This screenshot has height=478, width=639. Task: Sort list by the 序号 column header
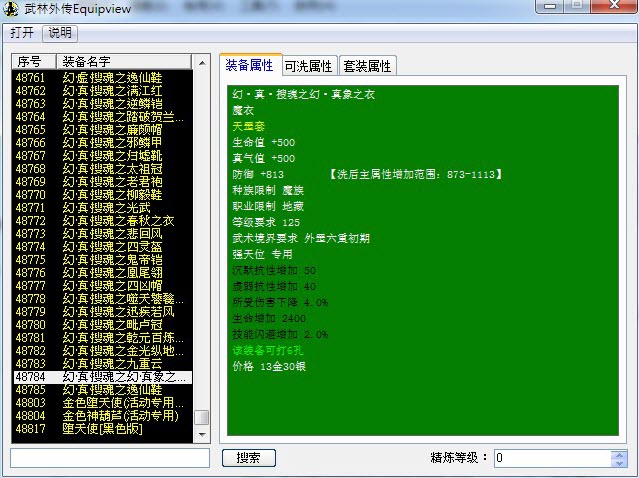[32, 62]
